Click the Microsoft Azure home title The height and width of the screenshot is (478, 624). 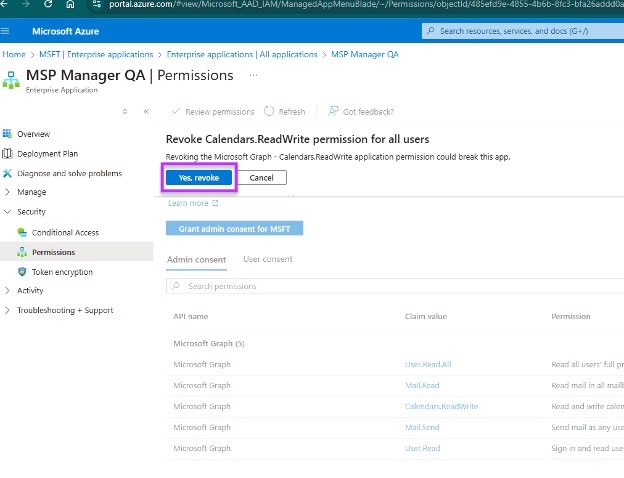tap(66, 31)
